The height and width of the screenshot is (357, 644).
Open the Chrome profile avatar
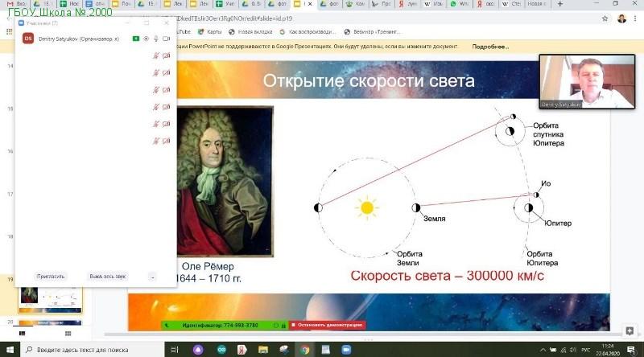click(x=621, y=18)
